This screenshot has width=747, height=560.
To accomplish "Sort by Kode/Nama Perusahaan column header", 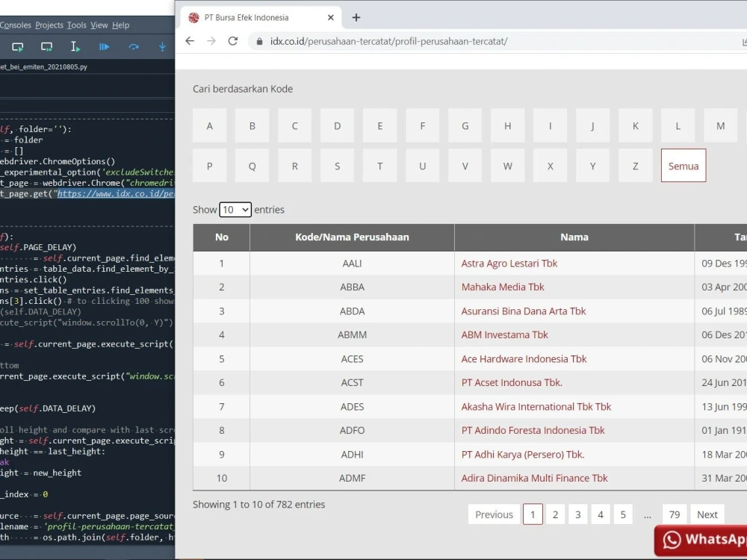I will (352, 237).
